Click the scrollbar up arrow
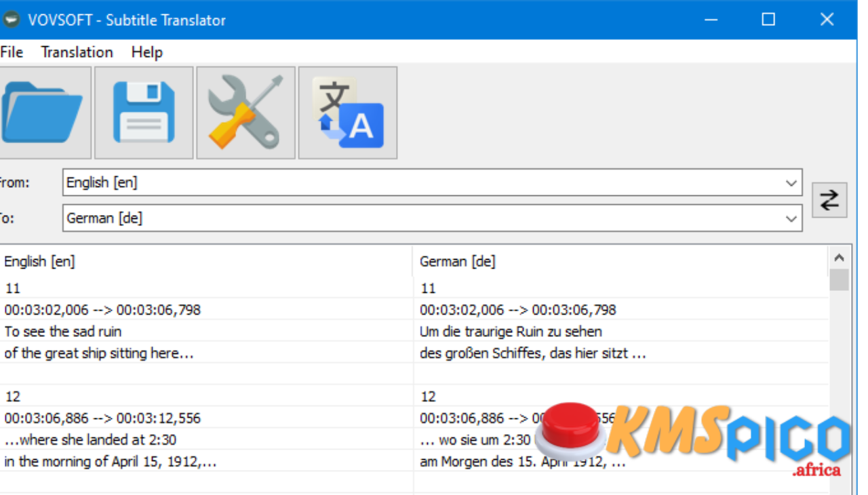Image resolution: width=868 pixels, height=495 pixels. coord(840,258)
